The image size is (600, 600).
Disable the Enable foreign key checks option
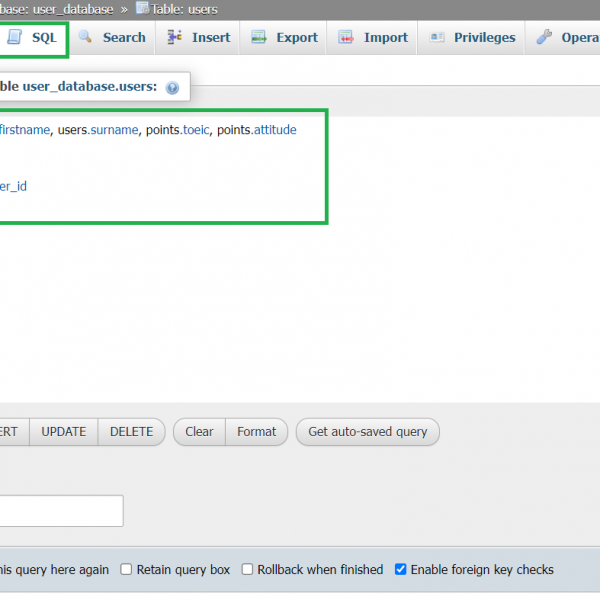pos(401,569)
